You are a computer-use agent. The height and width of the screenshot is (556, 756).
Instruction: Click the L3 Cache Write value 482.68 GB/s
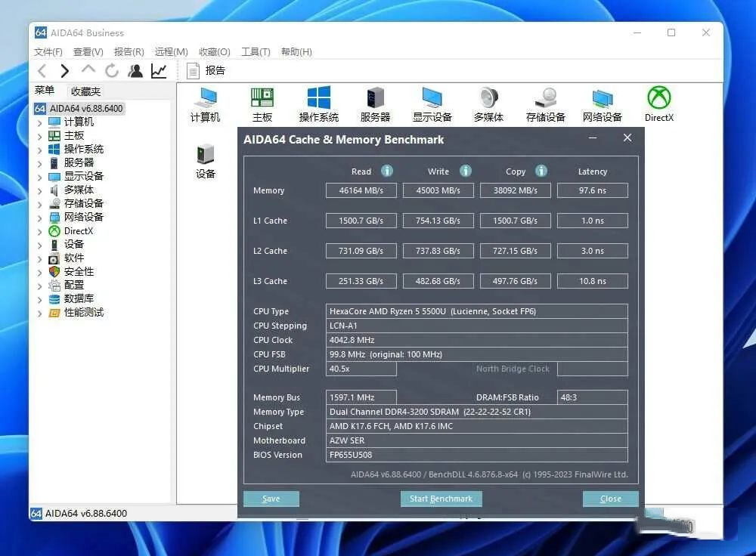point(438,281)
